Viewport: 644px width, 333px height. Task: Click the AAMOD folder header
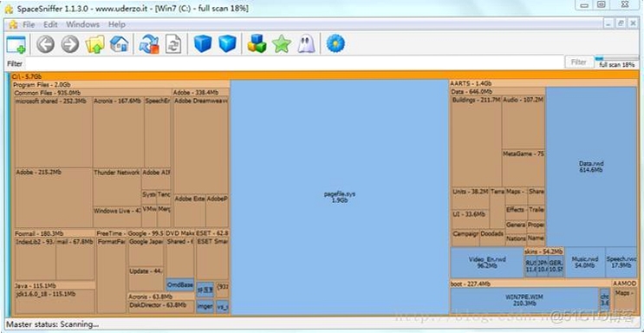coord(625,284)
